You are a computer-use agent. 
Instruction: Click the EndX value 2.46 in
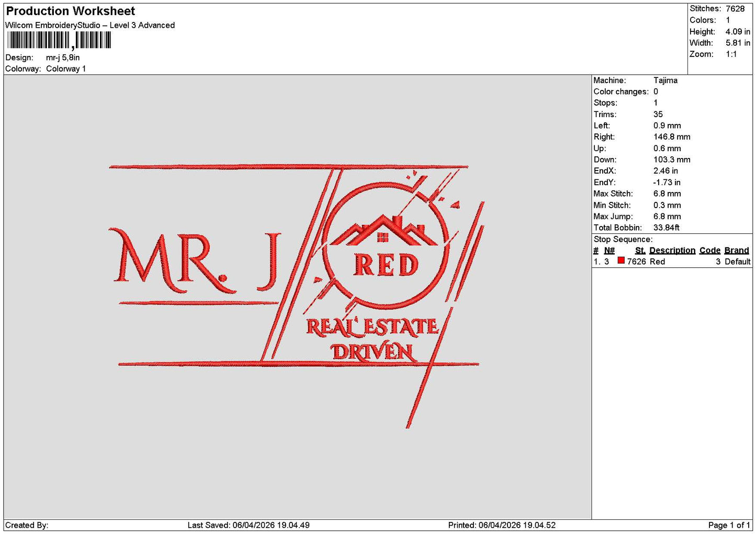coord(665,171)
